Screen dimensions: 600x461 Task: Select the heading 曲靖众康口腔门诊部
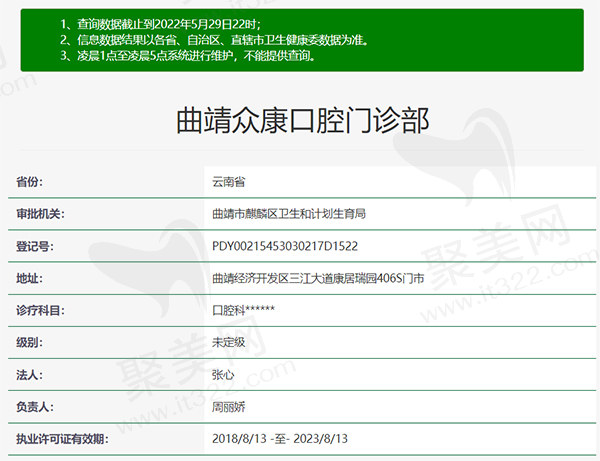coord(302,121)
